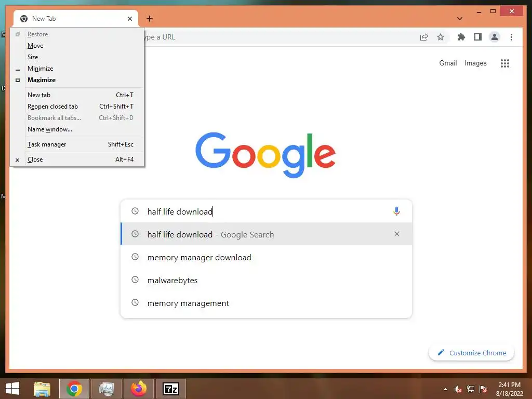Open the system monitor taskbar icon
The image size is (532, 399).
(x=106, y=389)
